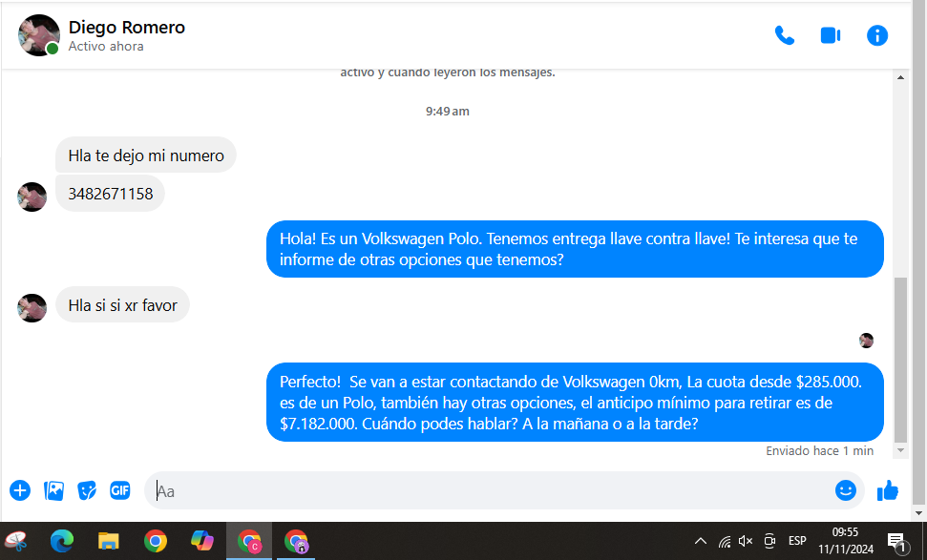
Task: Open the ESP language input selector
Action: (x=797, y=541)
